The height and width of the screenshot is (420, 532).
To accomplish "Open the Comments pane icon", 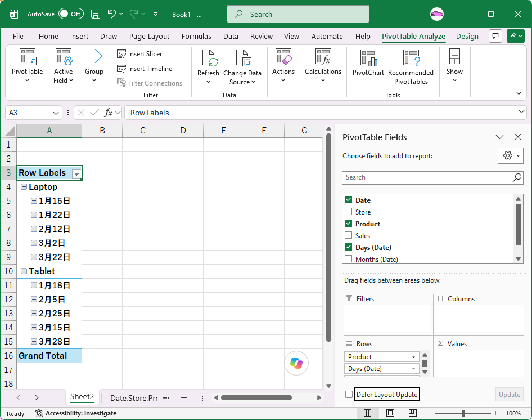I will click(x=495, y=36).
